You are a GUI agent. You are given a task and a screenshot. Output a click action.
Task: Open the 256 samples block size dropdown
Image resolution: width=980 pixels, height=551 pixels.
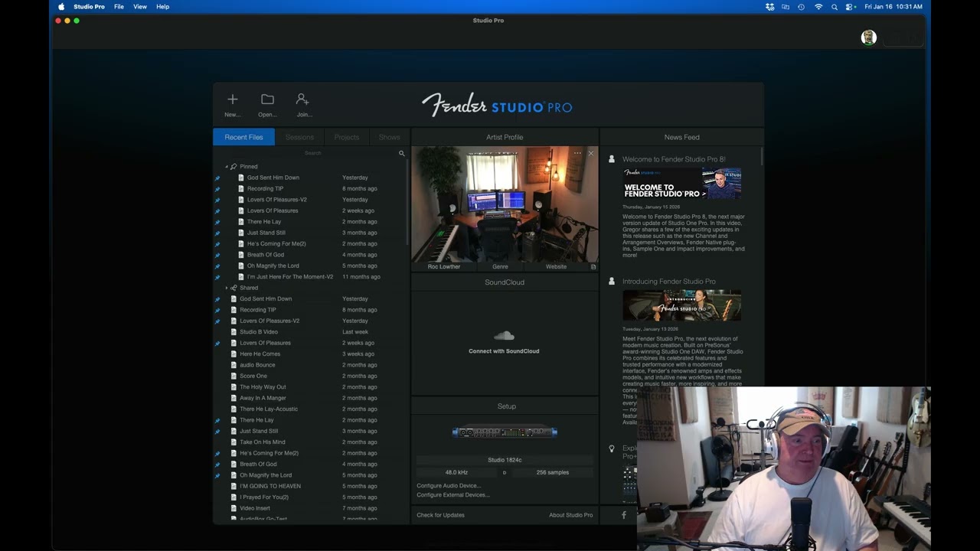coord(552,472)
